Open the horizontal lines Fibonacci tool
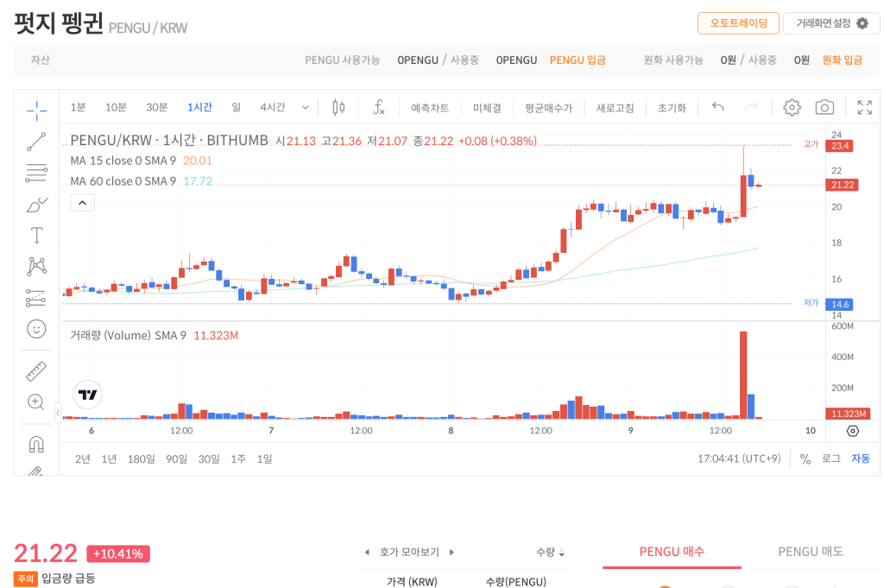 (36, 173)
